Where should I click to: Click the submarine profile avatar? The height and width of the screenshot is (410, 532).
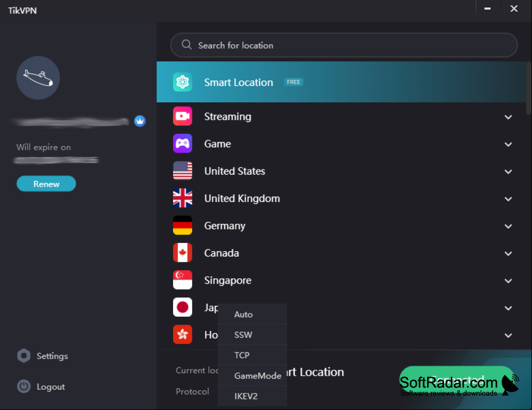pos(38,78)
